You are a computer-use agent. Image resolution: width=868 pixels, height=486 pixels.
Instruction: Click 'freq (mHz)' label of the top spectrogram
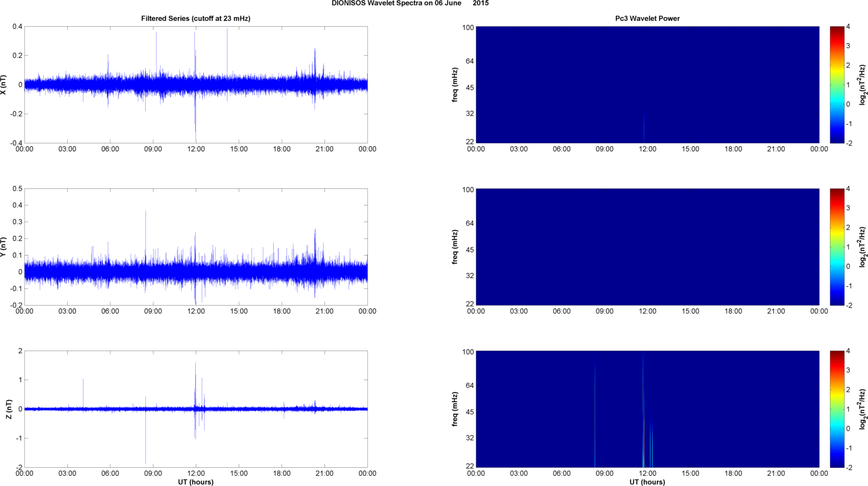pos(455,85)
